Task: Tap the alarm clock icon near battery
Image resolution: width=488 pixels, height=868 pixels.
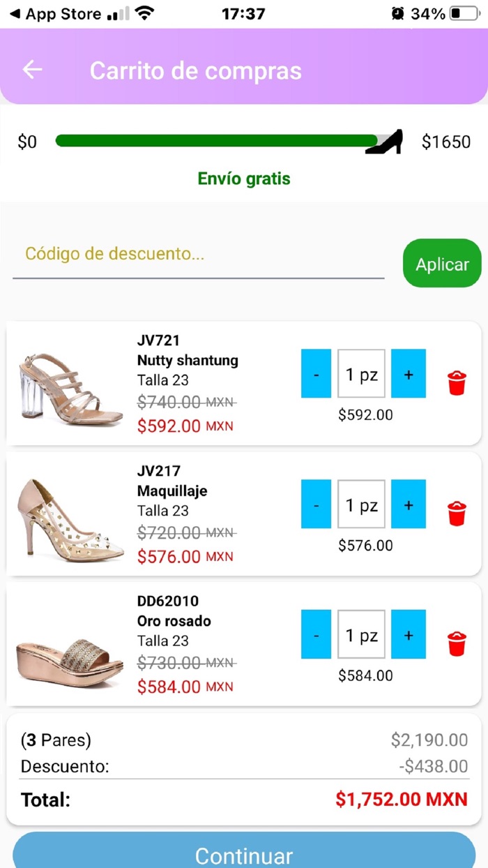Action: [x=397, y=12]
